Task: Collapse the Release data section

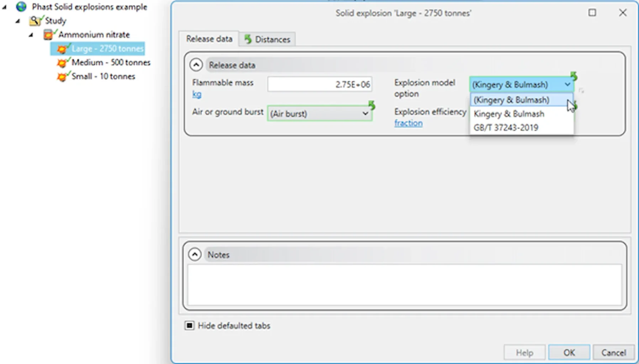Action: 196,65
